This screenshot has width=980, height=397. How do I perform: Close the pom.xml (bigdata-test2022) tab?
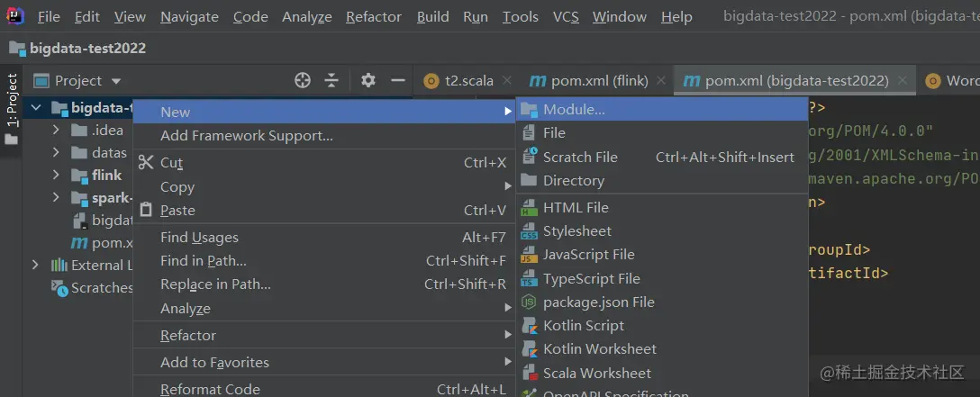(x=902, y=80)
